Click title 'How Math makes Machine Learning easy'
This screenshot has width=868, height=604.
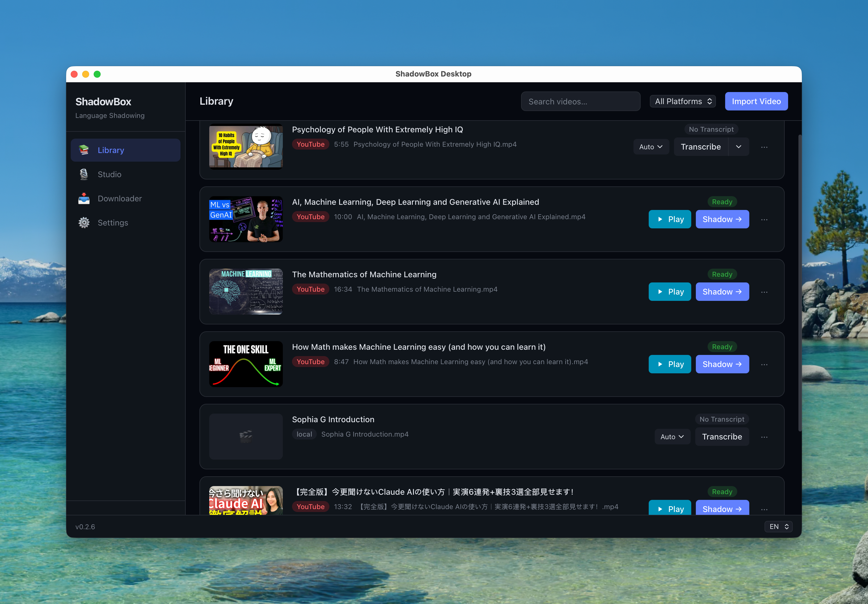(x=418, y=347)
